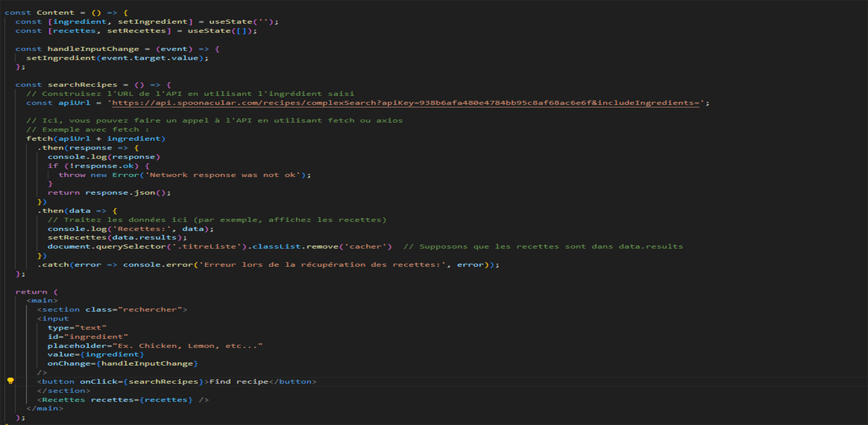Click the closing </main> tag

click(45, 408)
